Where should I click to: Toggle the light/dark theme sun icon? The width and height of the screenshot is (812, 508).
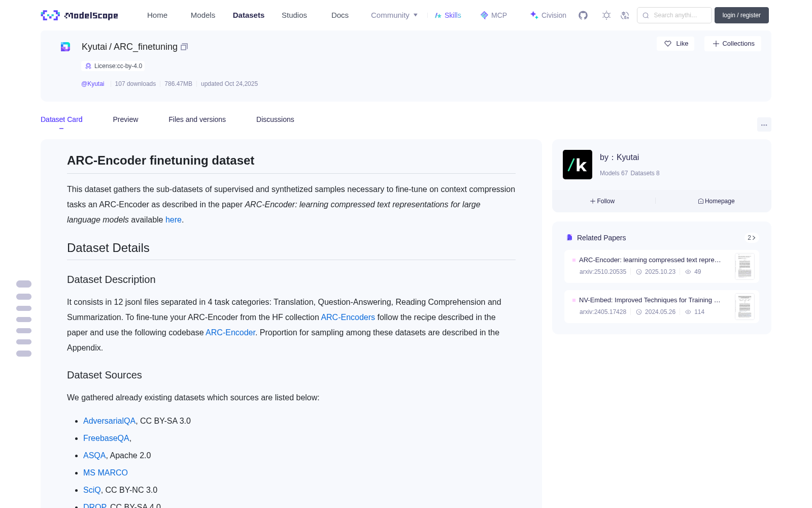click(x=606, y=15)
